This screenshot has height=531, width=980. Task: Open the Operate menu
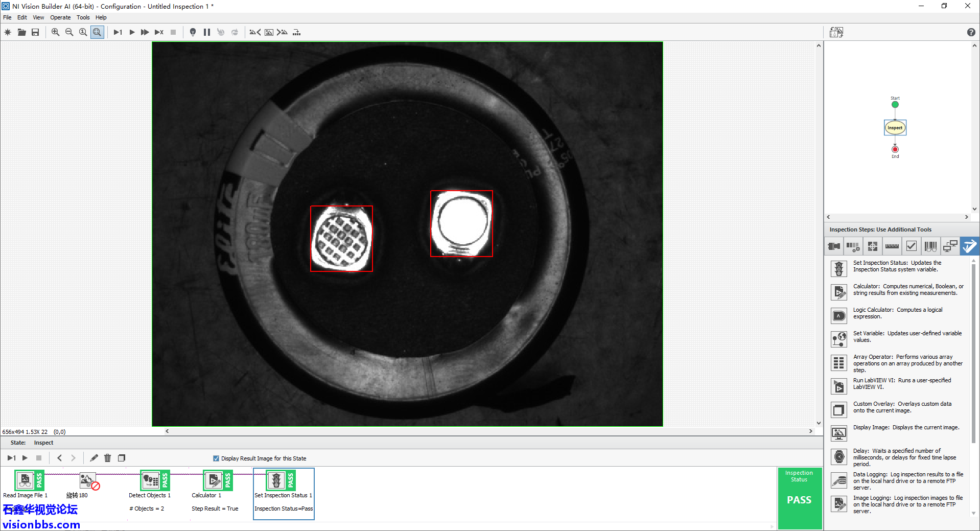[x=60, y=17]
